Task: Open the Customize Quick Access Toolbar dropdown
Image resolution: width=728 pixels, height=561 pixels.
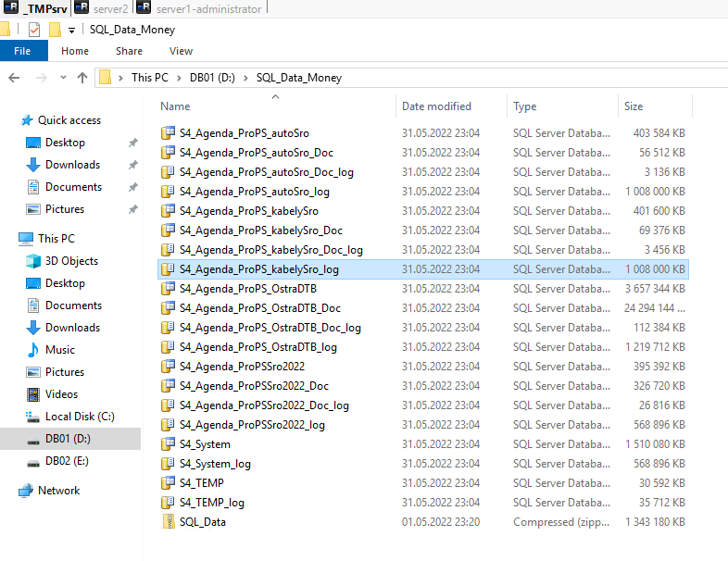Action: click(71, 31)
